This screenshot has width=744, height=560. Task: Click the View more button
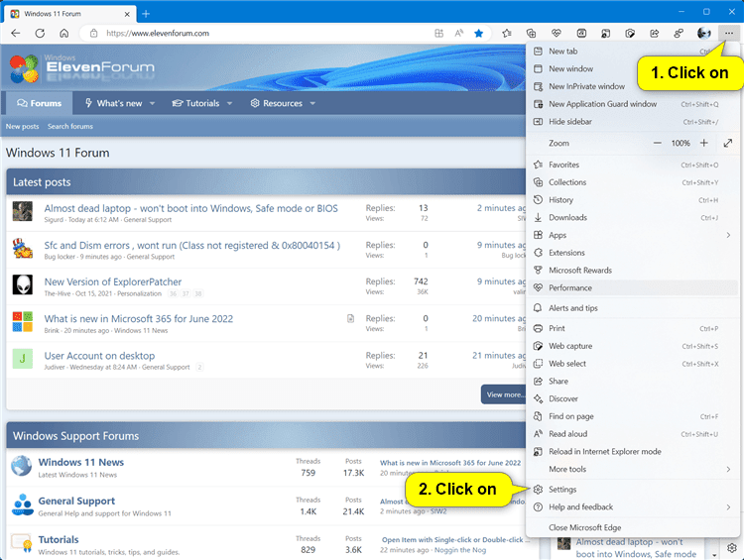coord(504,394)
